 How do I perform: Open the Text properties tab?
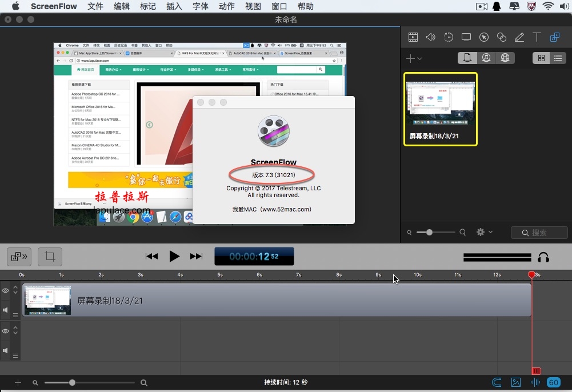coord(537,37)
